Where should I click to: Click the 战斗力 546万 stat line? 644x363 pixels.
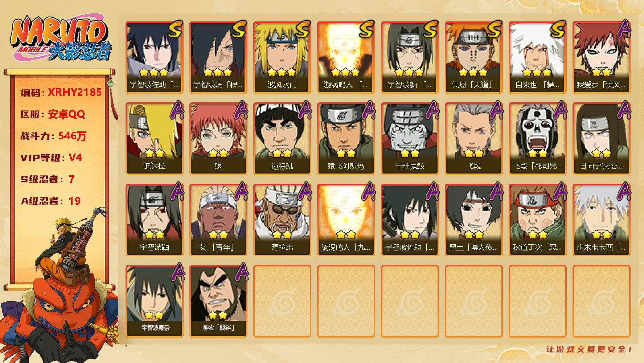point(53,136)
